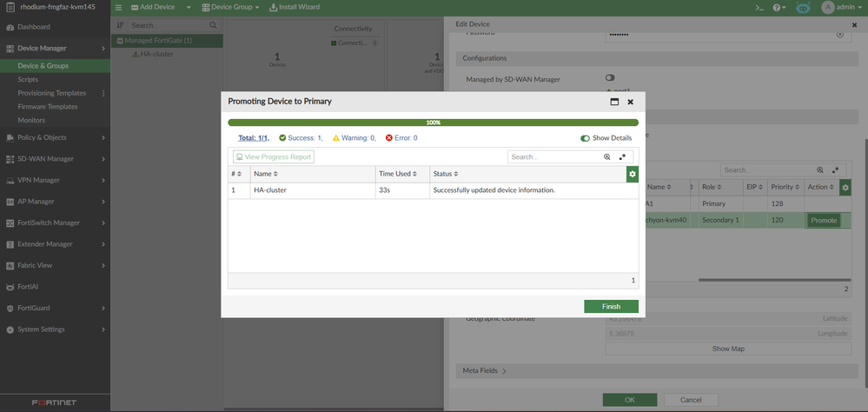The width and height of the screenshot is (868, 412).
Task: Click the Edit Device table gear icon
Action: pyautogui.click(x=845, y=187)
